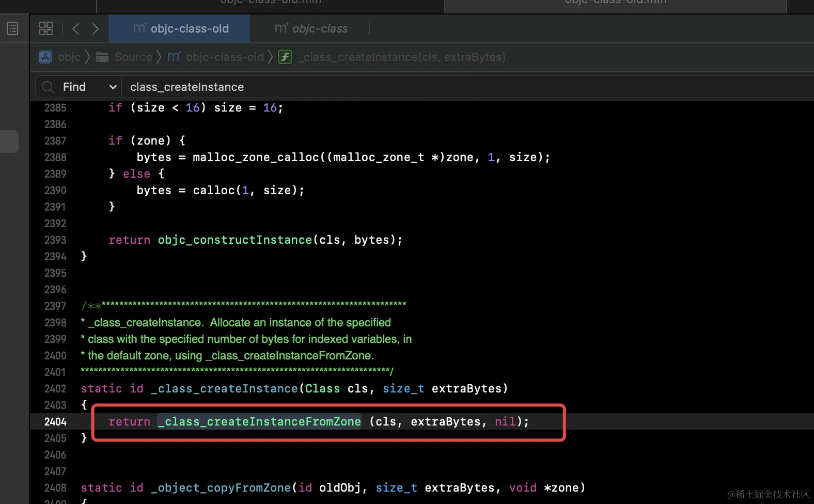Click the nil argument on line 2404
This screenshot has width=814, height=504.
[505, 422]
